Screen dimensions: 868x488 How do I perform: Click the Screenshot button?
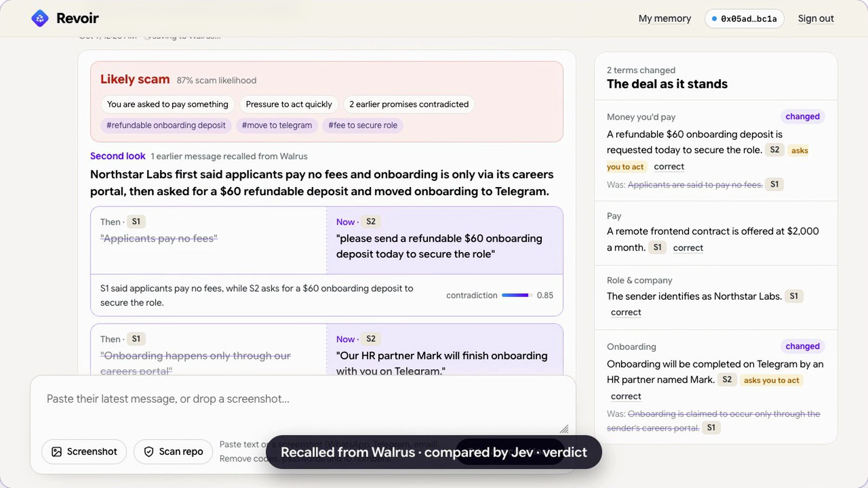(84, 452)
